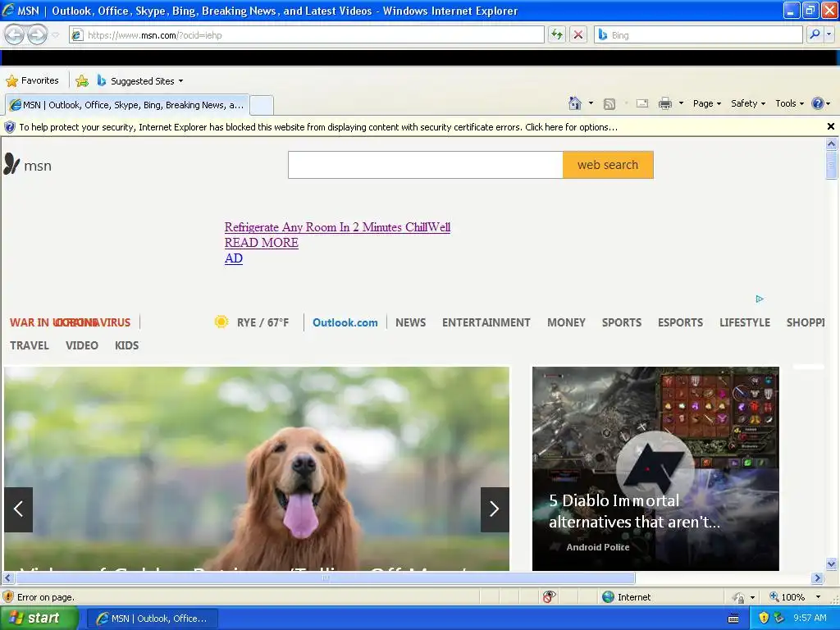Screen dimensions: 840x630
Task: Click the Print icon
Action: [x=664, y=103]
